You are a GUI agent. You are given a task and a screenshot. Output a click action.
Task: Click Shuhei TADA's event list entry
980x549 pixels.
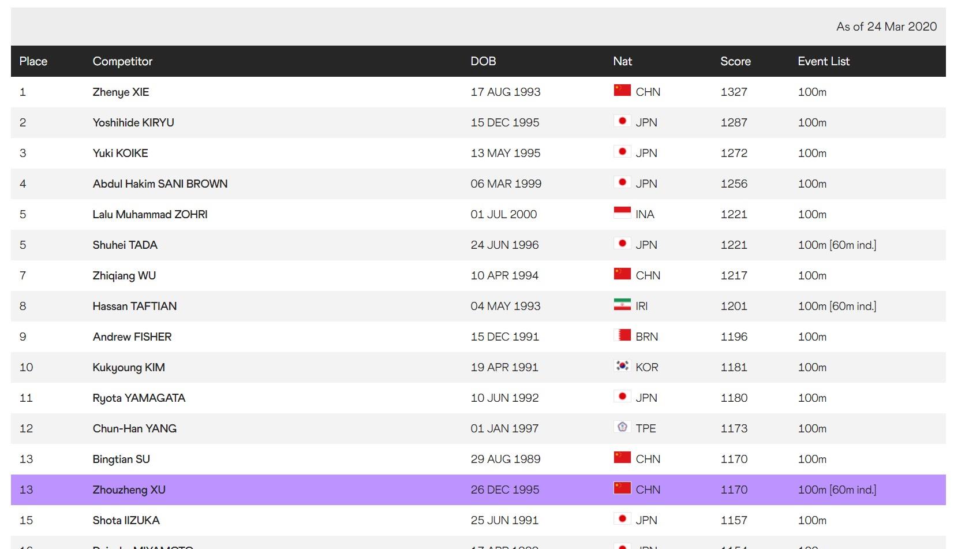pos(836,245)
